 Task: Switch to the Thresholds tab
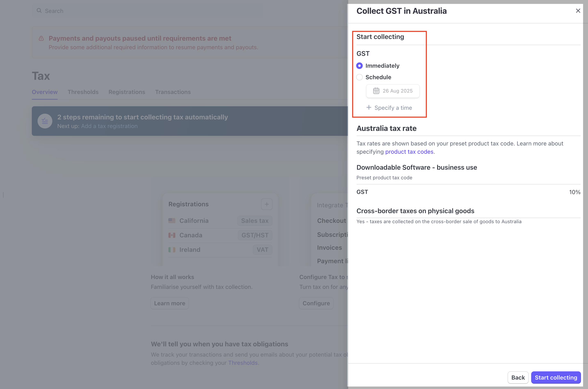[83, 92]
